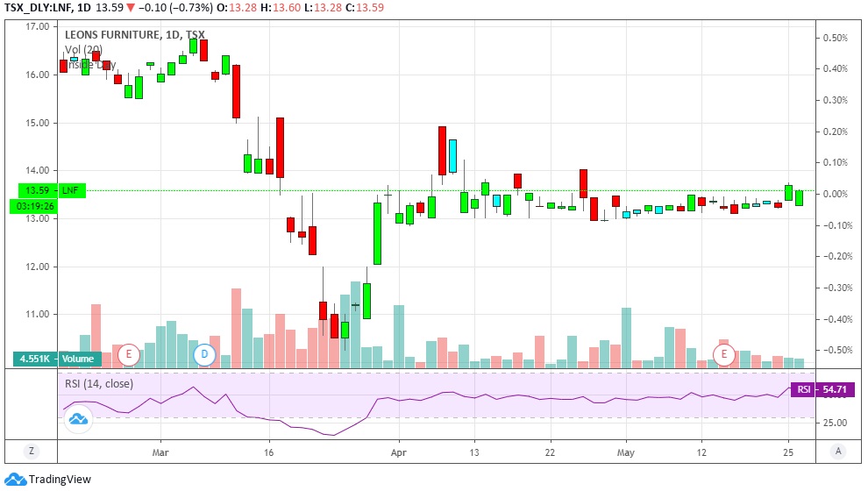Click the cloud indicator icon in RSI pane
This screenshot has width=868, height=491.
(78, 419)
